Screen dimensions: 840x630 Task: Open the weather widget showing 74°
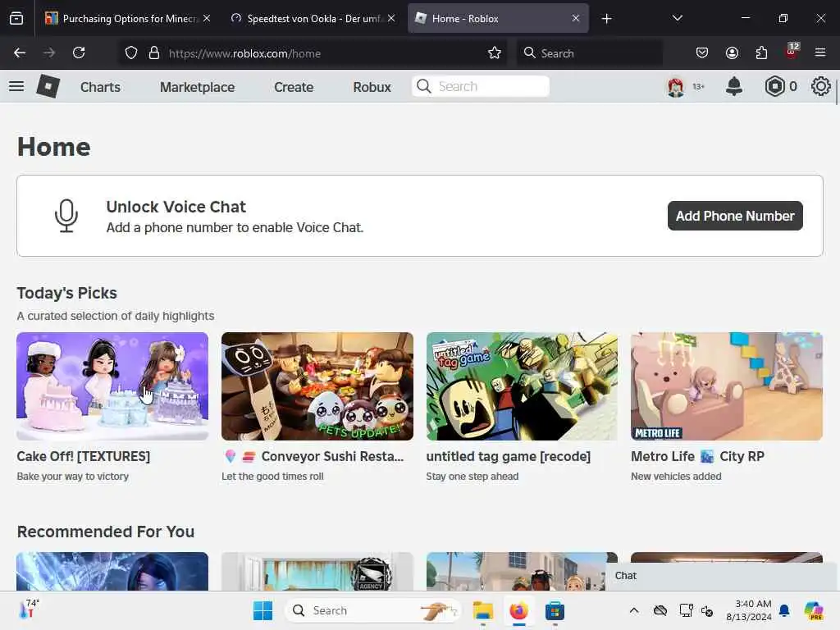[30, 609]
